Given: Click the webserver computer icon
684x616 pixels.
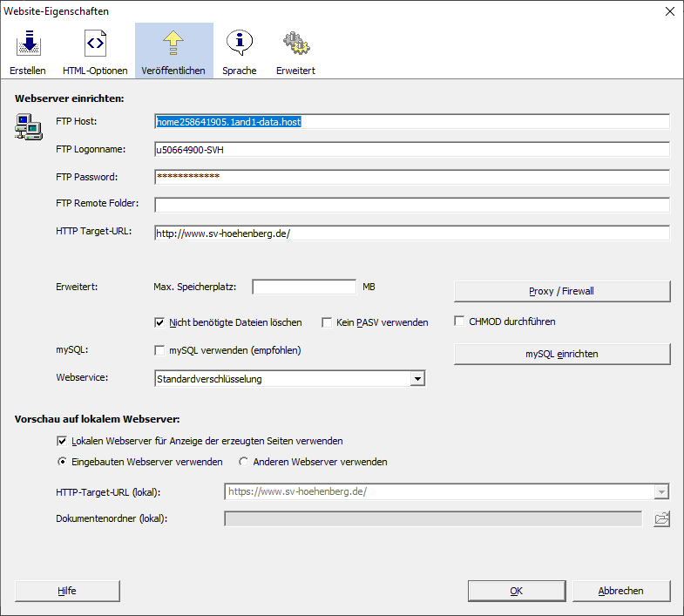Looking at the screenshot, I should 28,126.
